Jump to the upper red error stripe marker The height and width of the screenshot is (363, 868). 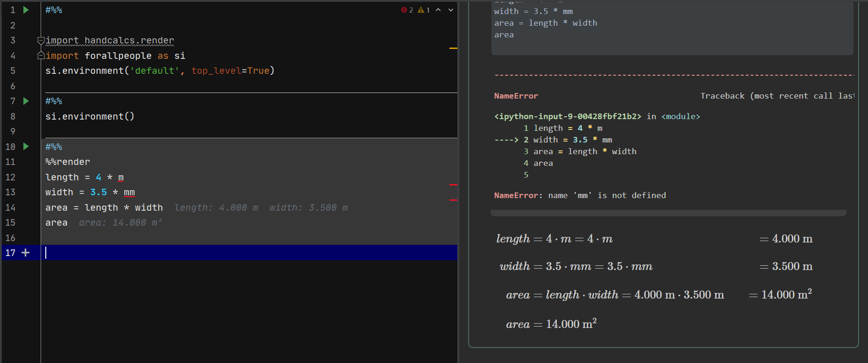[453, 185]
